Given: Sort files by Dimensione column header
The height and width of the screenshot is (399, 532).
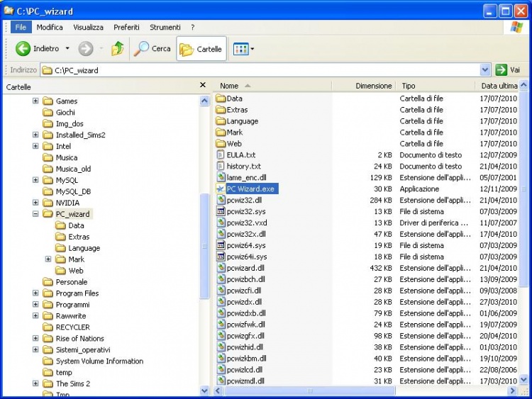Looking at the screenshot, I should tap(373, 86).
